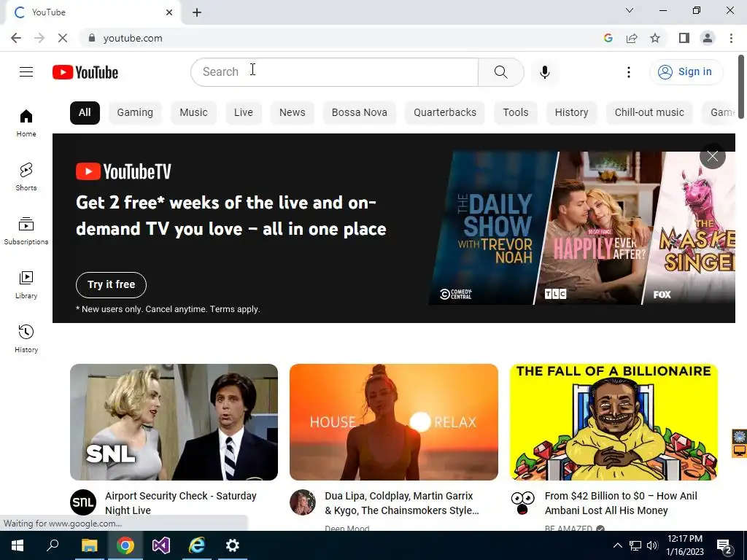Image resolution: width=747 pixels, height=560 pixels.
Task: Open Chrome tab search dropdown
Action: [630, 10]
